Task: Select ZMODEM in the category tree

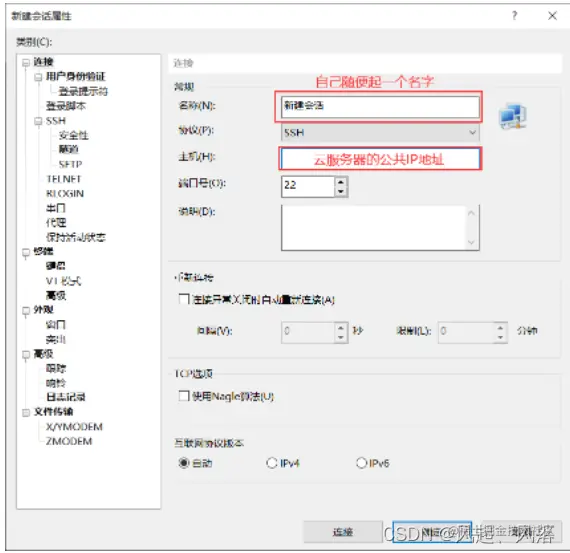Action: coord(69,441)
